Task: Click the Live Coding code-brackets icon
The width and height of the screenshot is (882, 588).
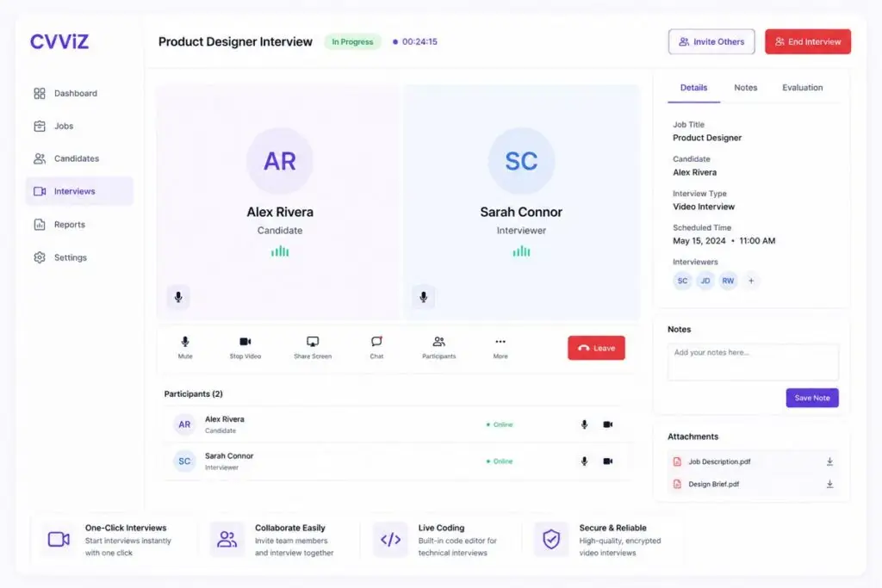Action: [x=390, y=540]
